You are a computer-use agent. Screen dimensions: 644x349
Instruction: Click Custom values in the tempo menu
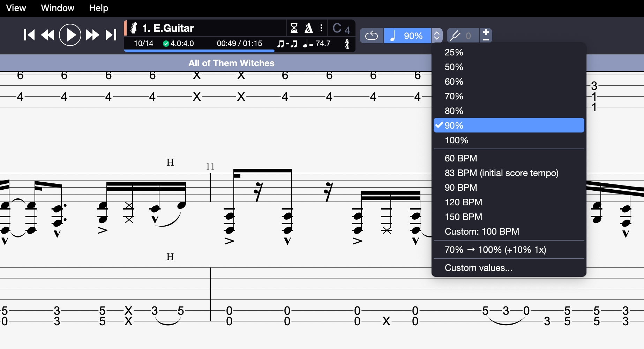(x=478, y=268)
